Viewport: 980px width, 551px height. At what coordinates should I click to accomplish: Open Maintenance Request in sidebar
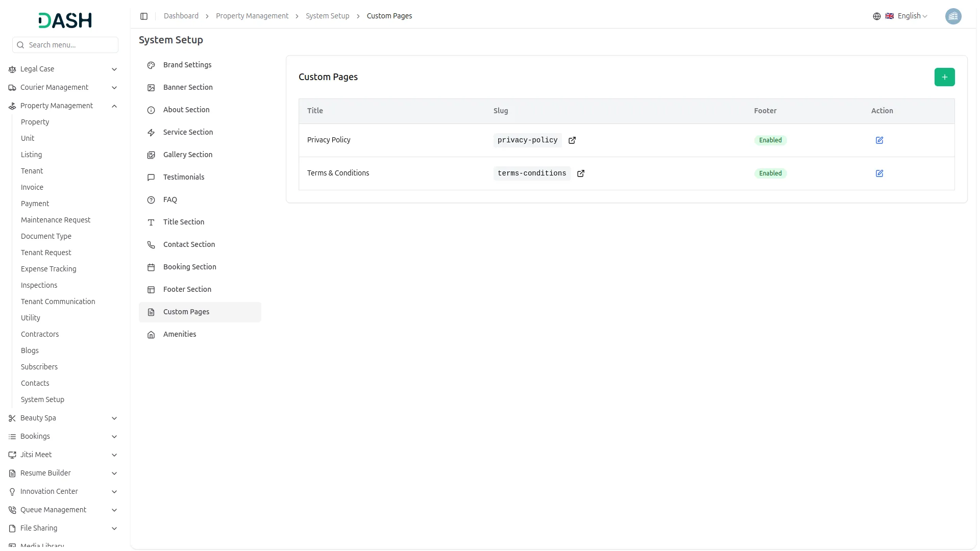click(x=55, y=220)
